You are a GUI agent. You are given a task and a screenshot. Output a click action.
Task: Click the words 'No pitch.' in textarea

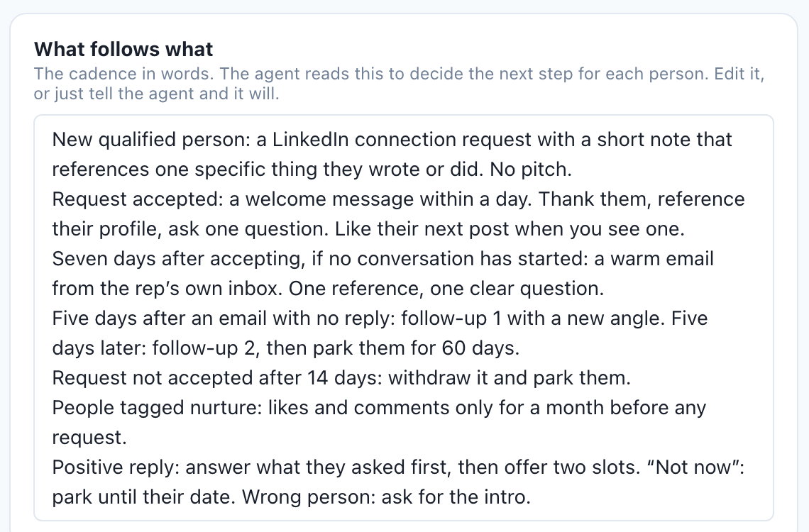pyautogui.click(x=530, y=170)
